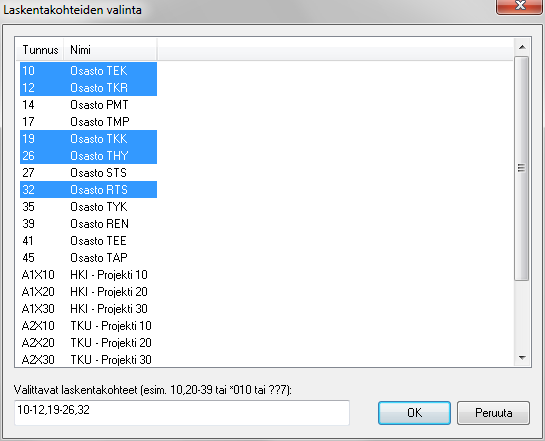Close the Laskentakohteiden valinta dialog
The image size is (545, 441).
[x=520, y=6]
